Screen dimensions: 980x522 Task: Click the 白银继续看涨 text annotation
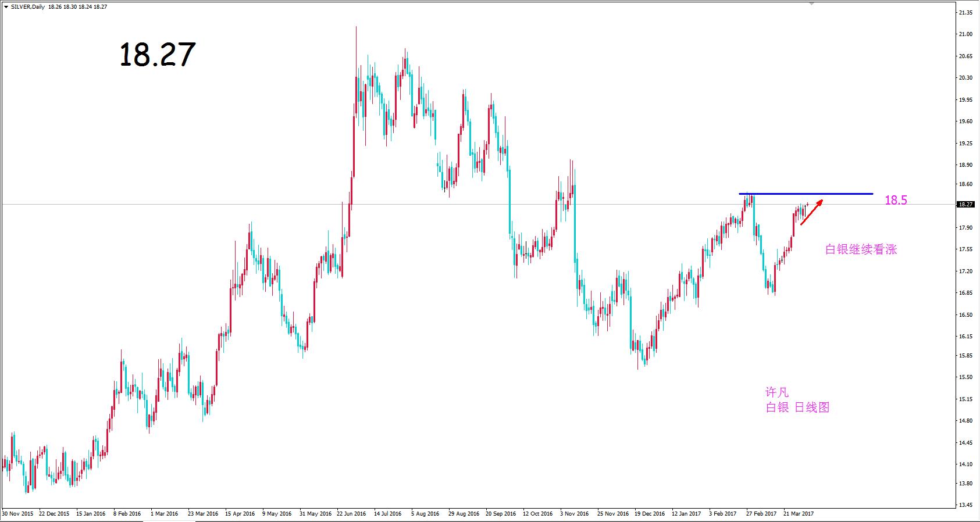[861, 249]
